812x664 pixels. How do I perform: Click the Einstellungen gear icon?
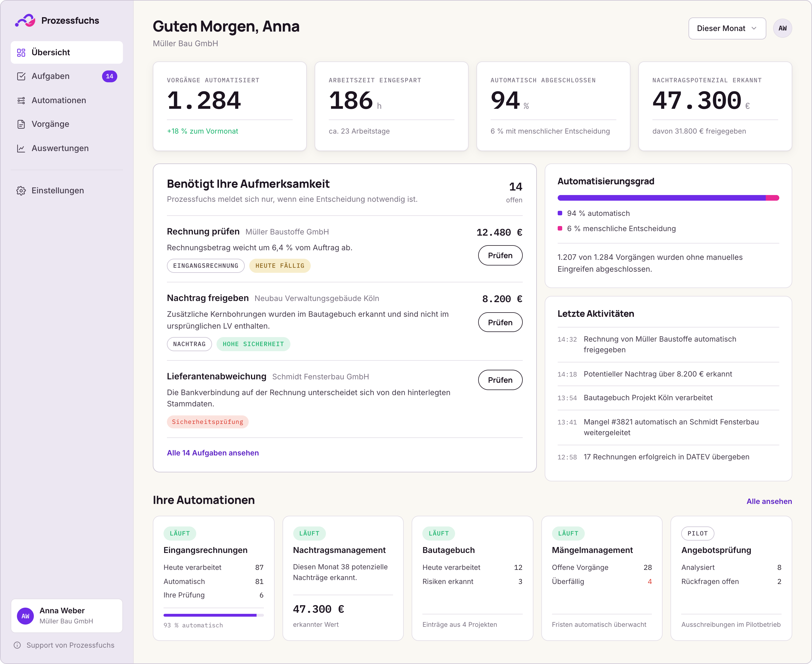[21, 191]
